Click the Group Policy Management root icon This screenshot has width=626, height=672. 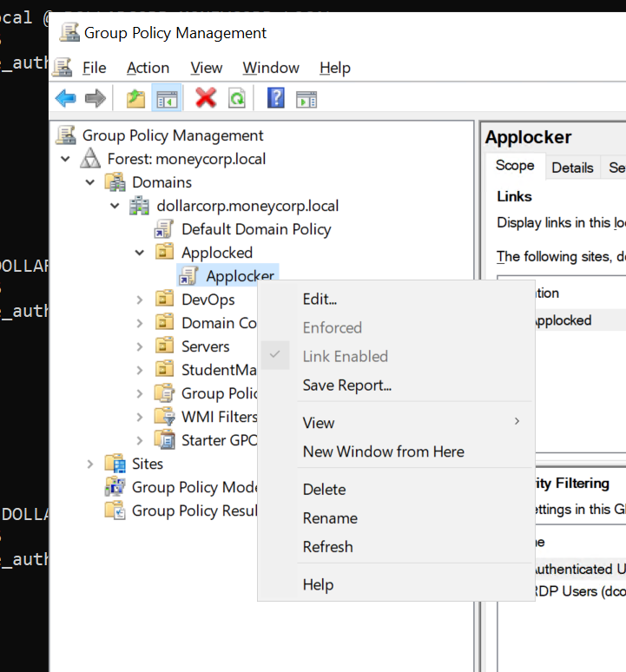click(66, 135)
